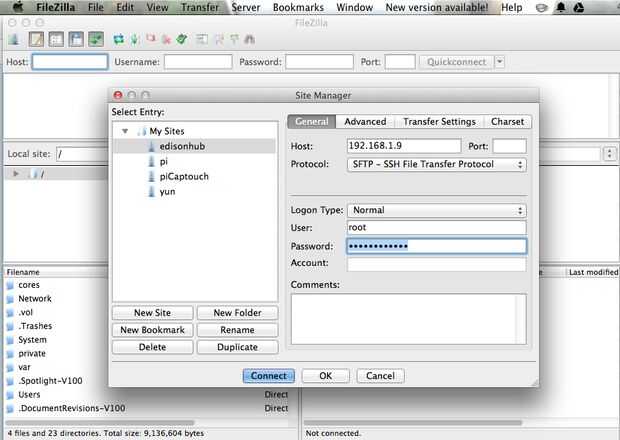620x440 pixels.
Task: Click My Sites folder icon
Action: click(x=142, y=131)
